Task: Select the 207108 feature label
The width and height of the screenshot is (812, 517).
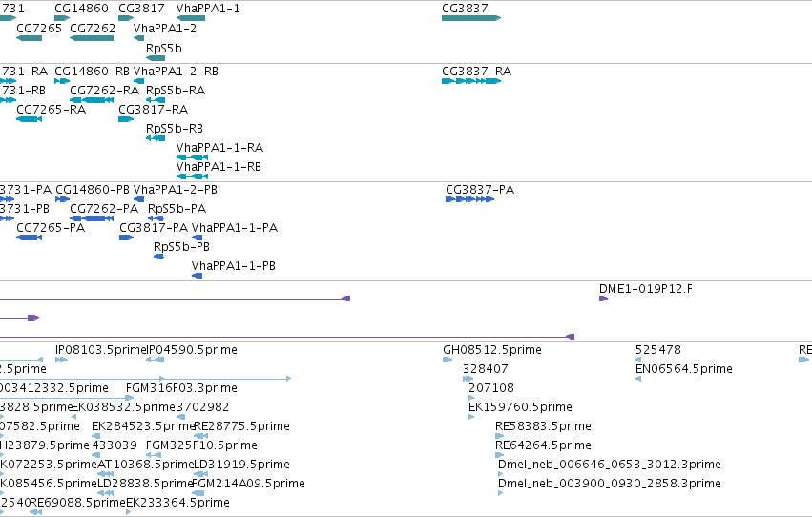Action: pyautogui.click(x=491, y=388)
